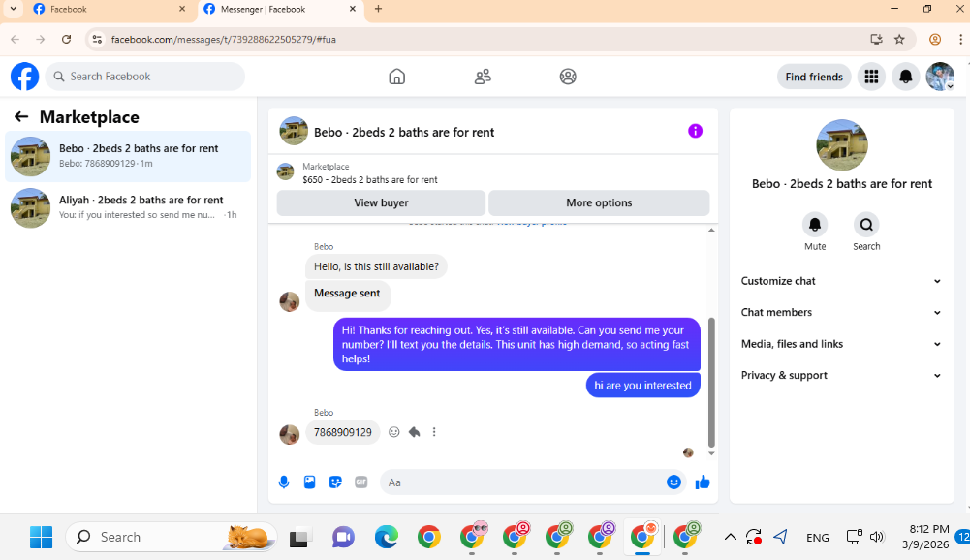
Task: Show hidden system tray icons
Action: pyautogui.click(x=730, y=537)
